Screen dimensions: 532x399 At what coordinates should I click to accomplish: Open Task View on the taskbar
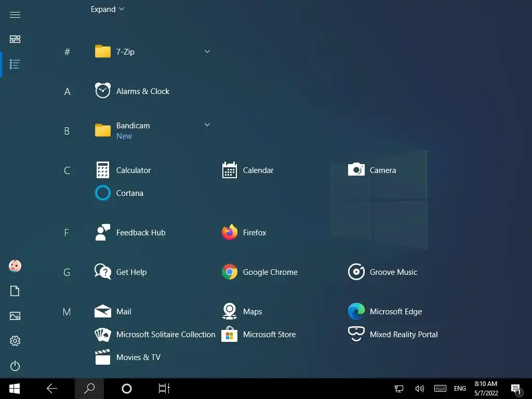(164, 389)
